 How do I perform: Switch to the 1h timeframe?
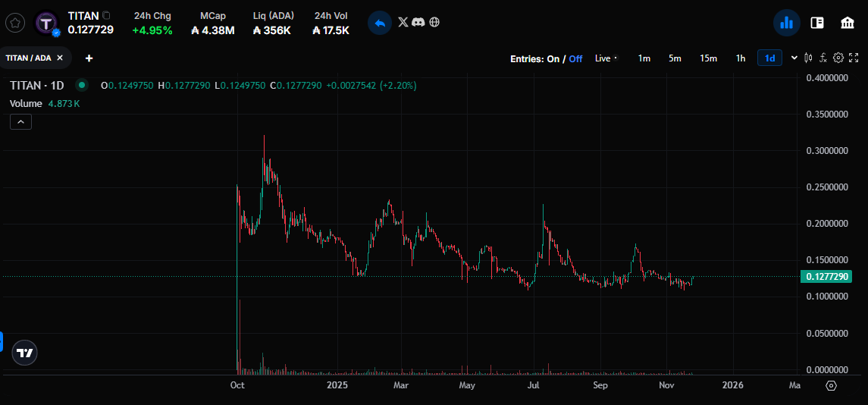point(740,58)
